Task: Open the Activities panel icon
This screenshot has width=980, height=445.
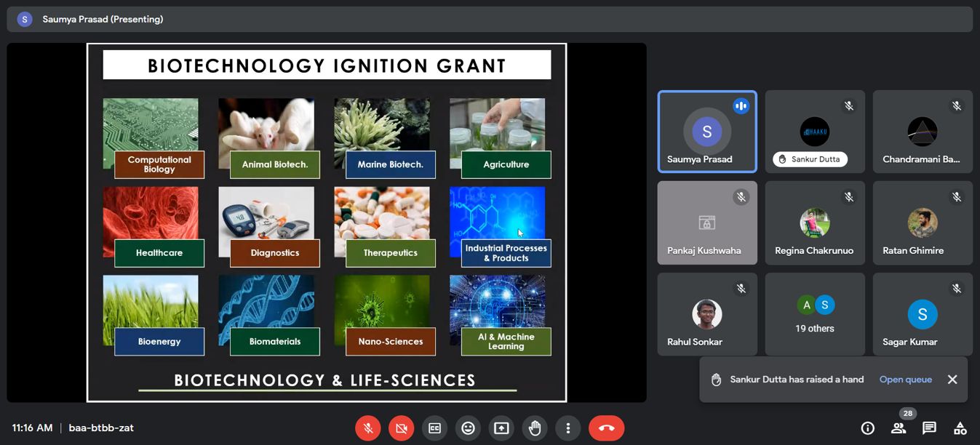Action: point(960,428)
